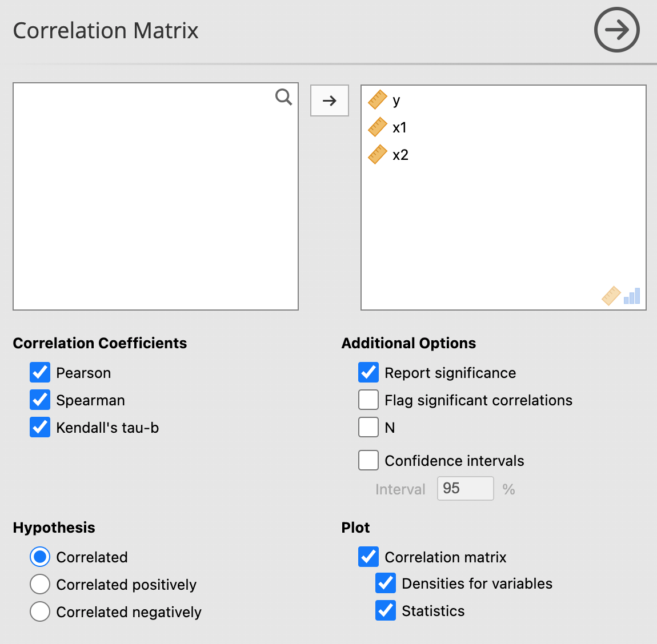This screenshot has width=657, height=644.
Task: Enable the N option
Action: 368,427
